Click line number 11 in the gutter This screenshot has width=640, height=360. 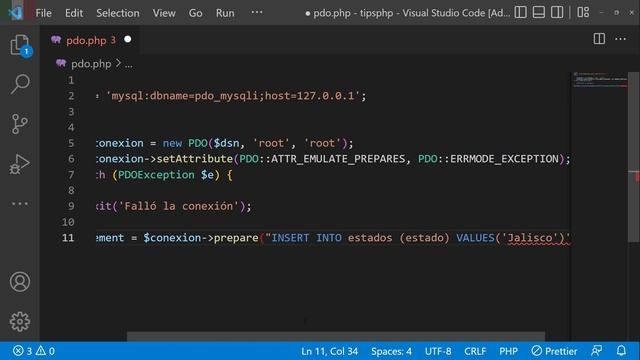(x=68, y=238)
